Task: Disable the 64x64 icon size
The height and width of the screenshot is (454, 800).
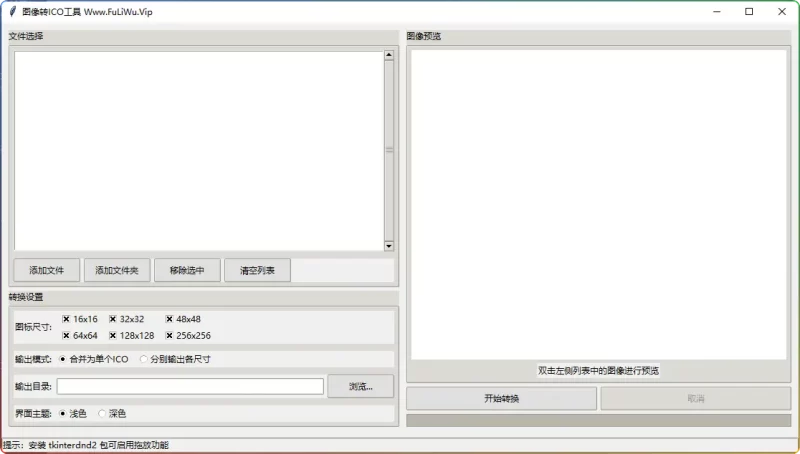Action: [x=66, y=336]
